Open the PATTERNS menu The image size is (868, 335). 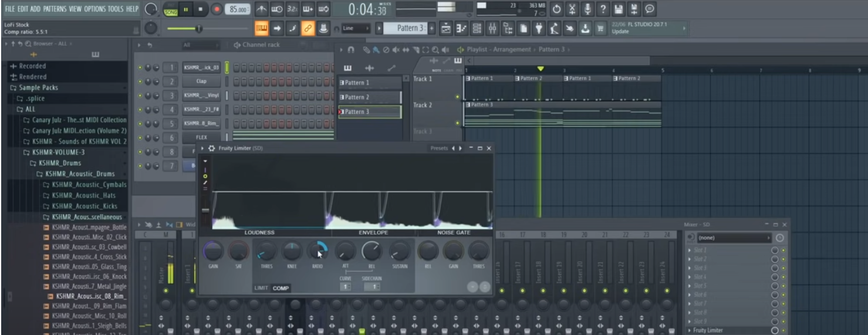pyautogui.click(x=55, y=9)
